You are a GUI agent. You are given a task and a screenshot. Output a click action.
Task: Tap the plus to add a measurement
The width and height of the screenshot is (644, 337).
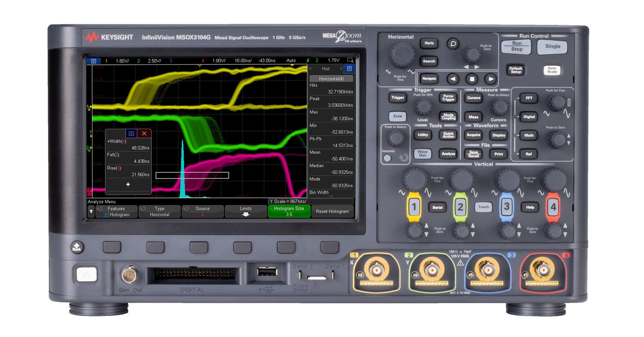point(128,184)
